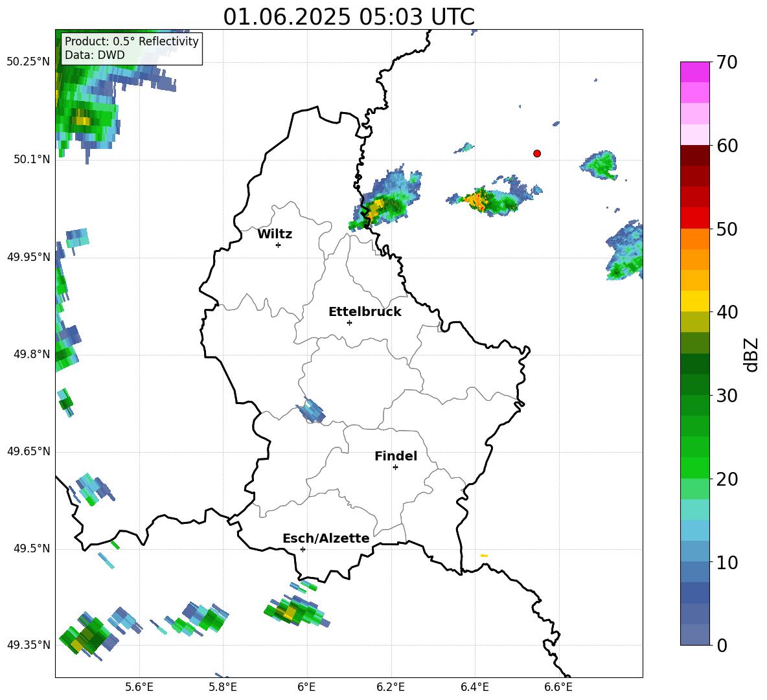Click the 6.2°E longitude label
767x700 pixels.
[391, 687]
